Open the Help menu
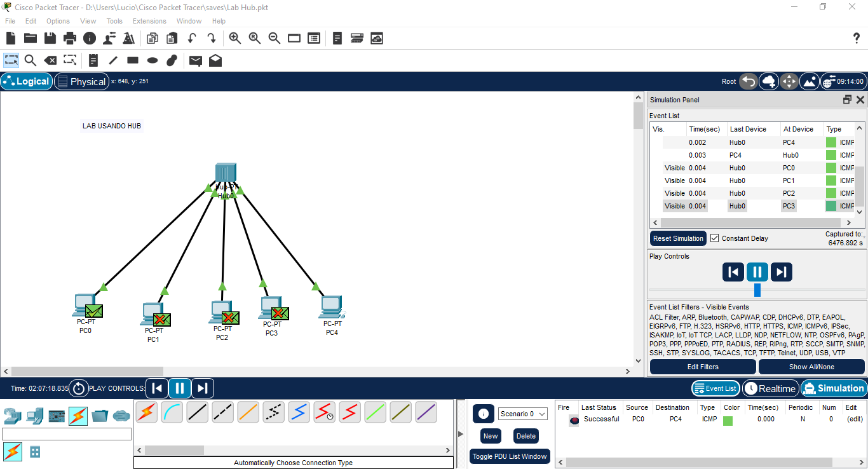 (x=219, y=21)
